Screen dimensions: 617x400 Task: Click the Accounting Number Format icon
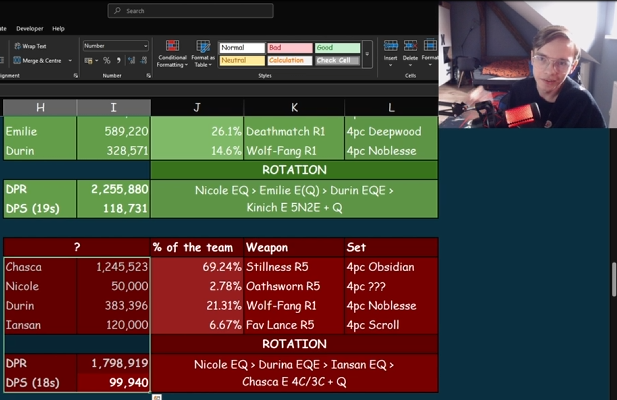89,61
